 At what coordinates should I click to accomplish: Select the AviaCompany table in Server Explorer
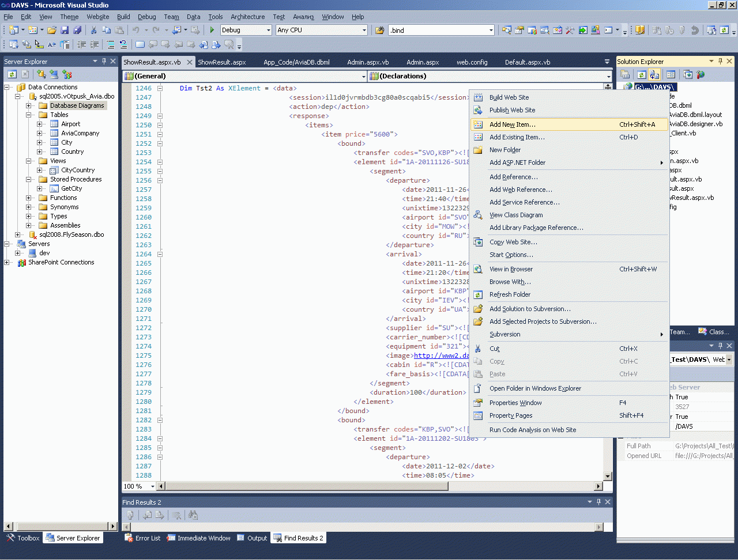pos(80,133)
